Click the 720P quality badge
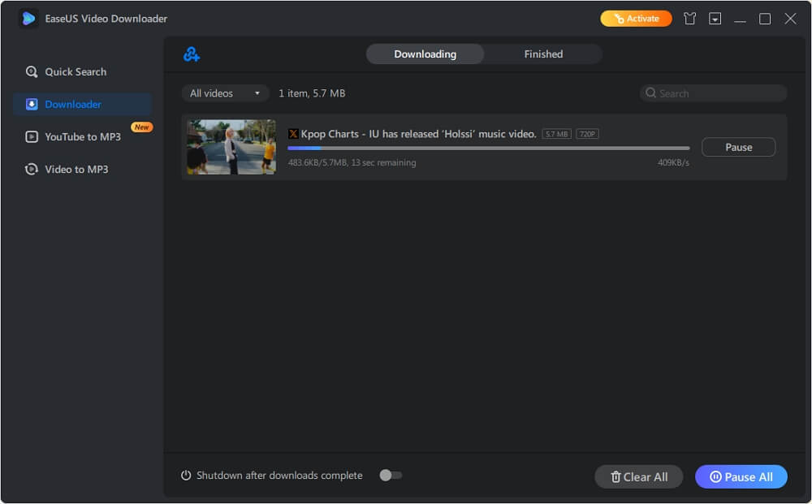 587,134
